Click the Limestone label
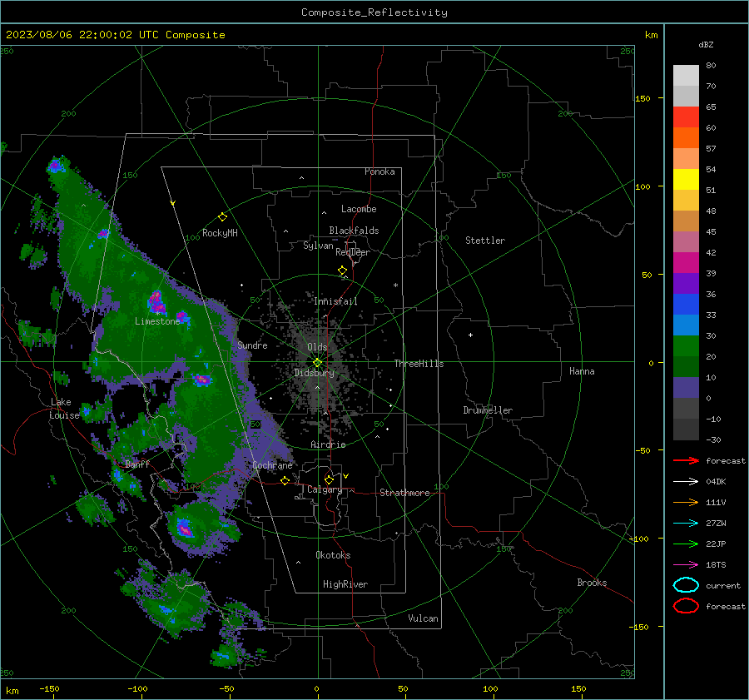The height and width of the screenshot is (700, 749). pos(157,321)
